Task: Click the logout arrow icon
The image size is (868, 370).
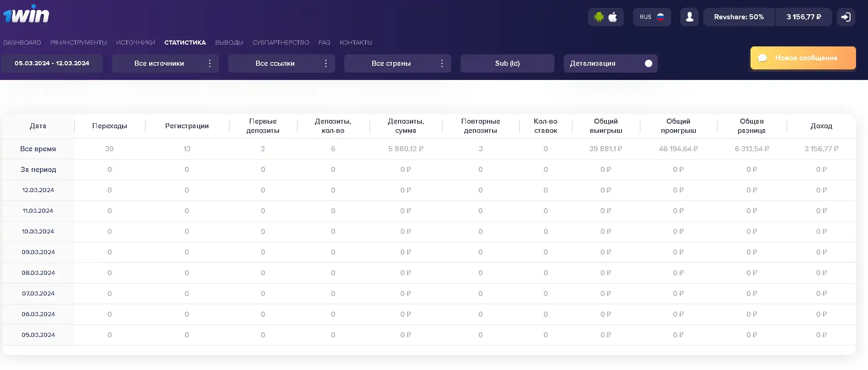Action: click(x=846, y=17)
